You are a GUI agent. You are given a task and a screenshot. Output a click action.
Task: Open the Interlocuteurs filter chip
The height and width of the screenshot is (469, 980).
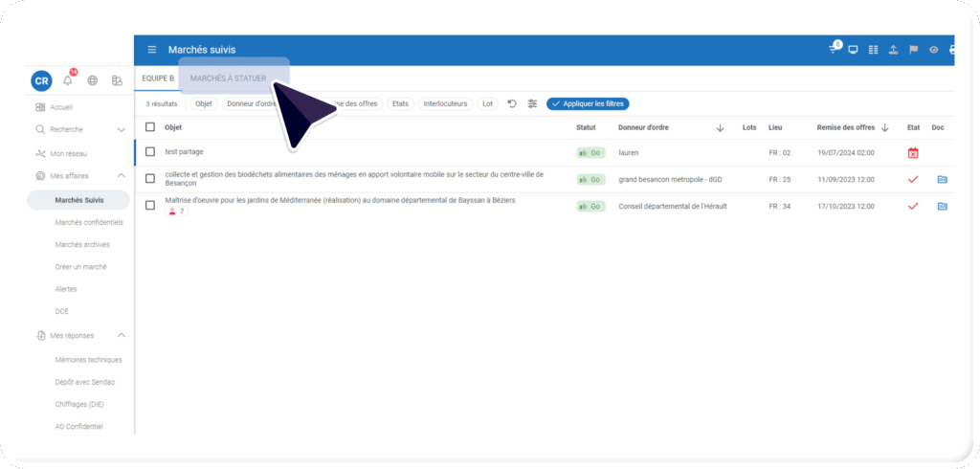click(445, 103)
